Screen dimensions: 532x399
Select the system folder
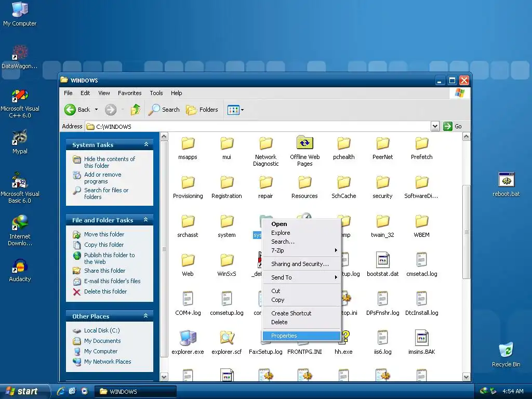pos(227,226)
